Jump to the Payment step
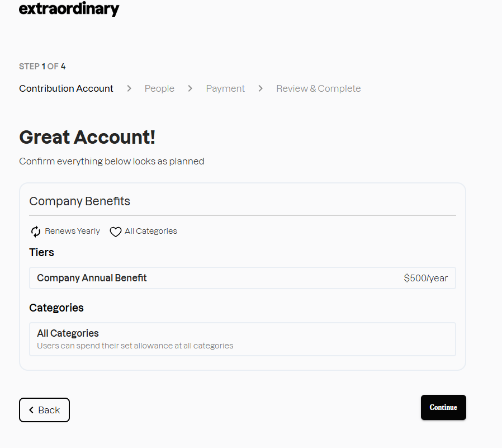This screenshot has width=502, height=448. pyautogui.click(x=225, y=88)
